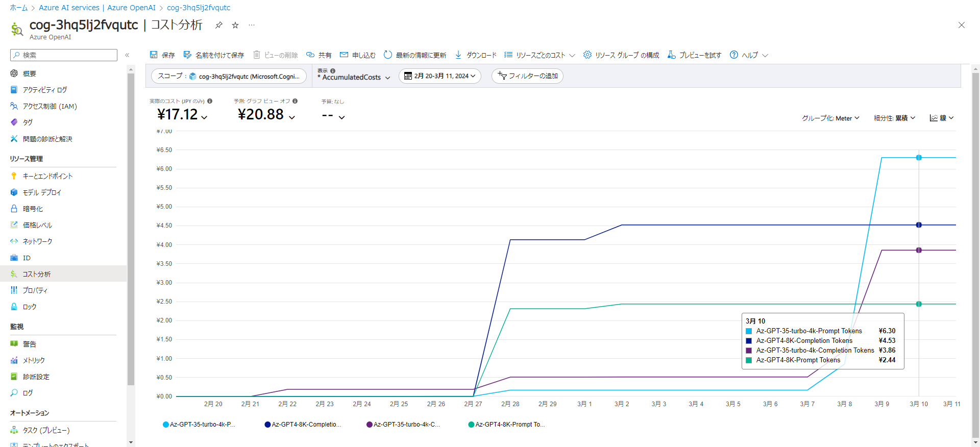This screenshot has width=980, height=447.
Task: Open more options ellipsis in header
Action: 252,25
